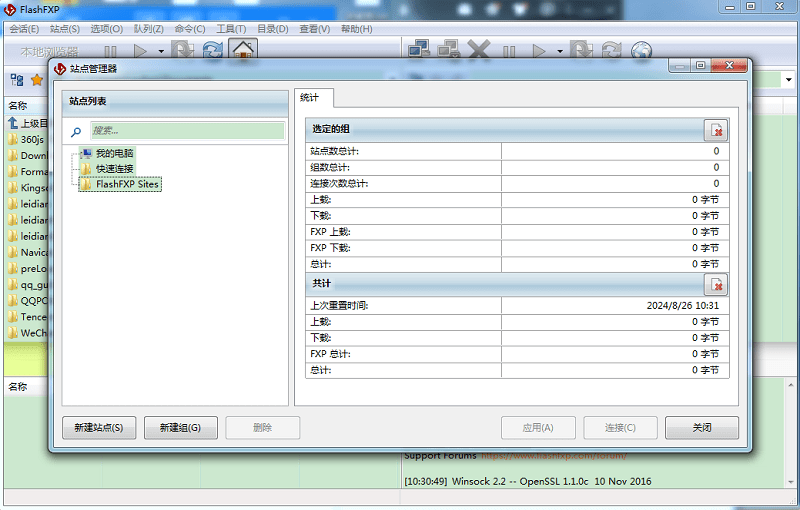Click the connect computers toolbar icon
This screenshot has height=510, width=800.
(419, 50)
